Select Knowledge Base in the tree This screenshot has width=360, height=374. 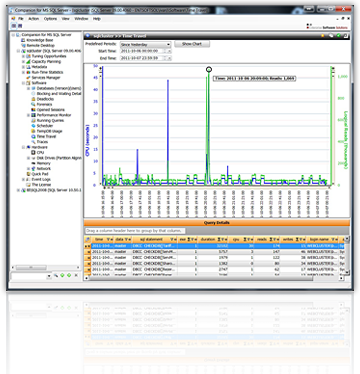pos(40,40)
